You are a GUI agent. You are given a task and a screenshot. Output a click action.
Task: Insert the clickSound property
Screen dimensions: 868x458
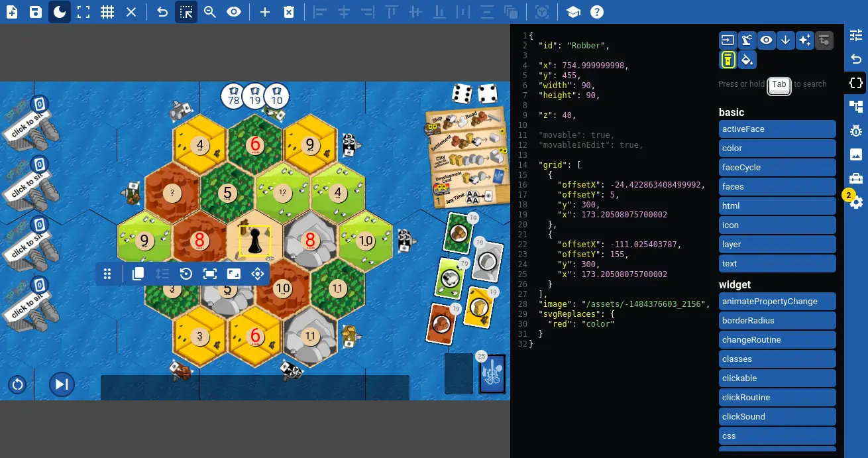point(777,417)
